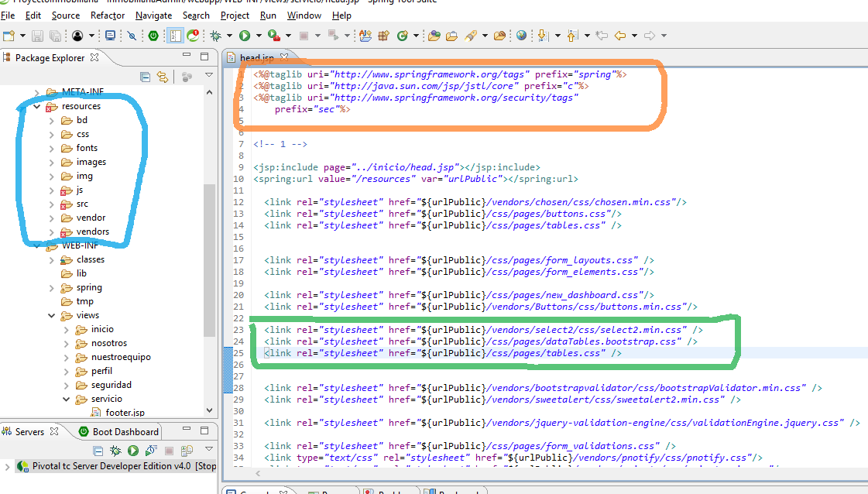Open the Window menu
The image size is (868, 494).
tap(304, 15)
